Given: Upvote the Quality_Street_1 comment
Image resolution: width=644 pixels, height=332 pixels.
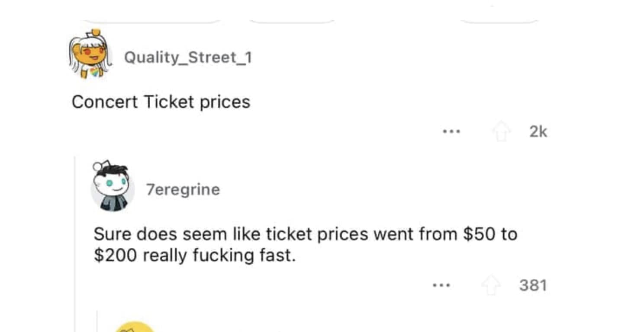Looking at the screenshot, I should (502, 132).
